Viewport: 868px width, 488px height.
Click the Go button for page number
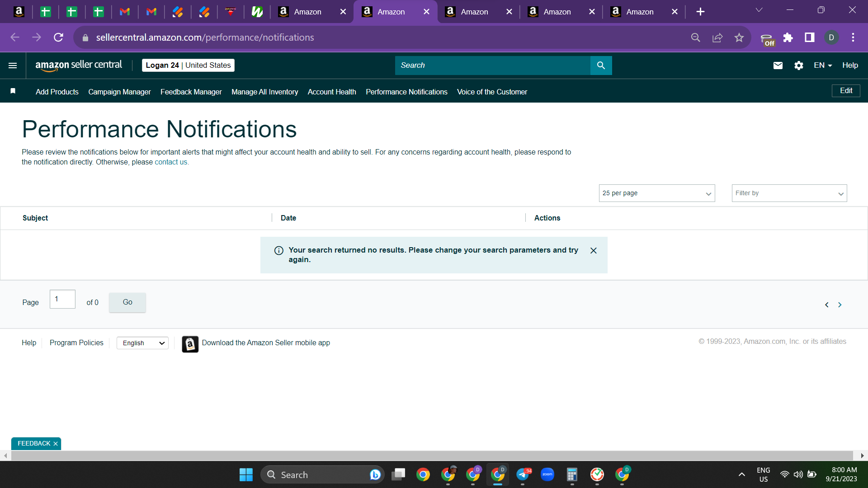[x=127, y=302]
